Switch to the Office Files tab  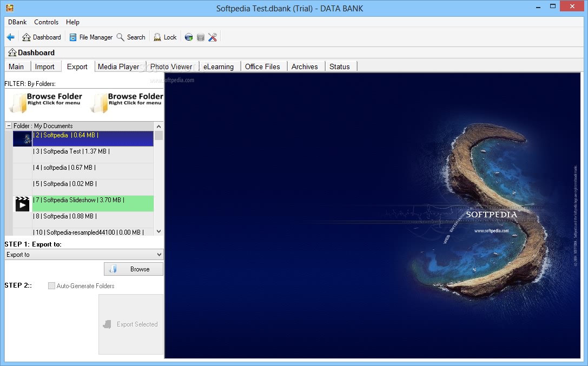tap(262, 66)
